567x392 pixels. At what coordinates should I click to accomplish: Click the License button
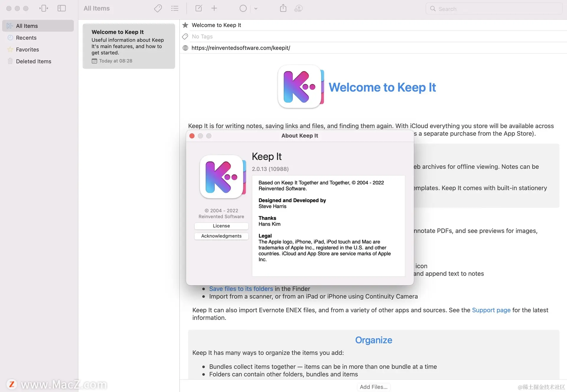(x=221, y=226)
